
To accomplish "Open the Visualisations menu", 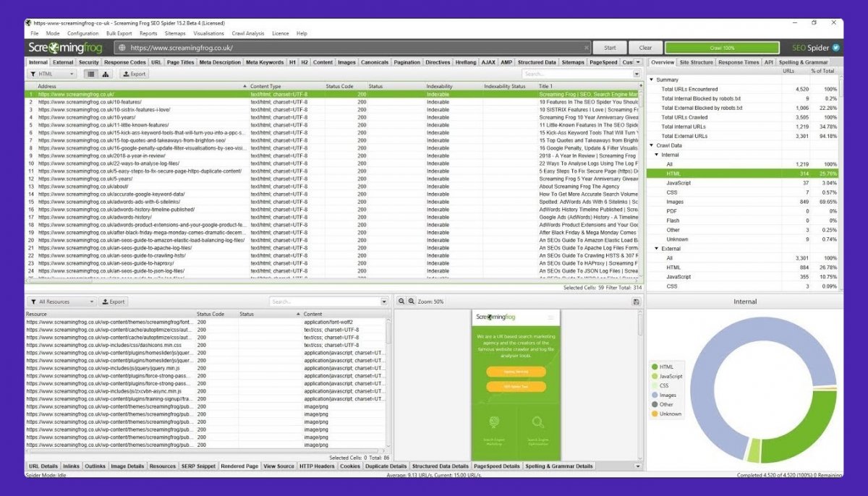I will (x=209, y=33).
